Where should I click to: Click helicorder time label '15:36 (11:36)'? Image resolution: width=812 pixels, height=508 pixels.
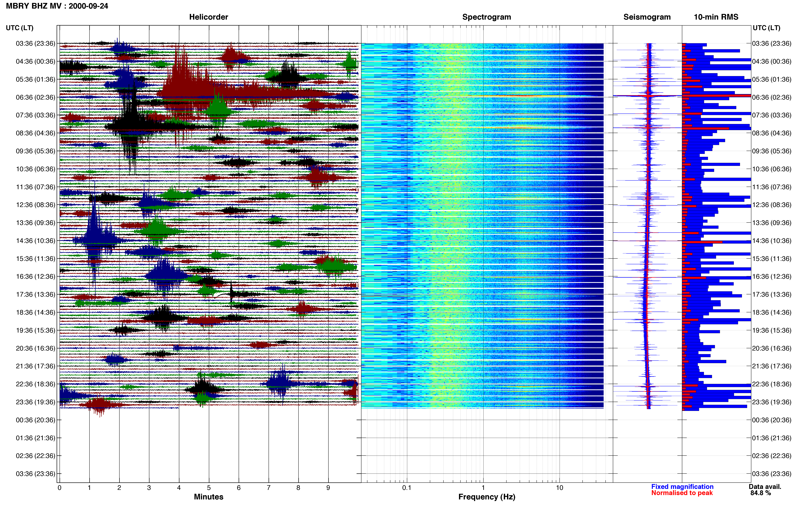tap(36, 259)
